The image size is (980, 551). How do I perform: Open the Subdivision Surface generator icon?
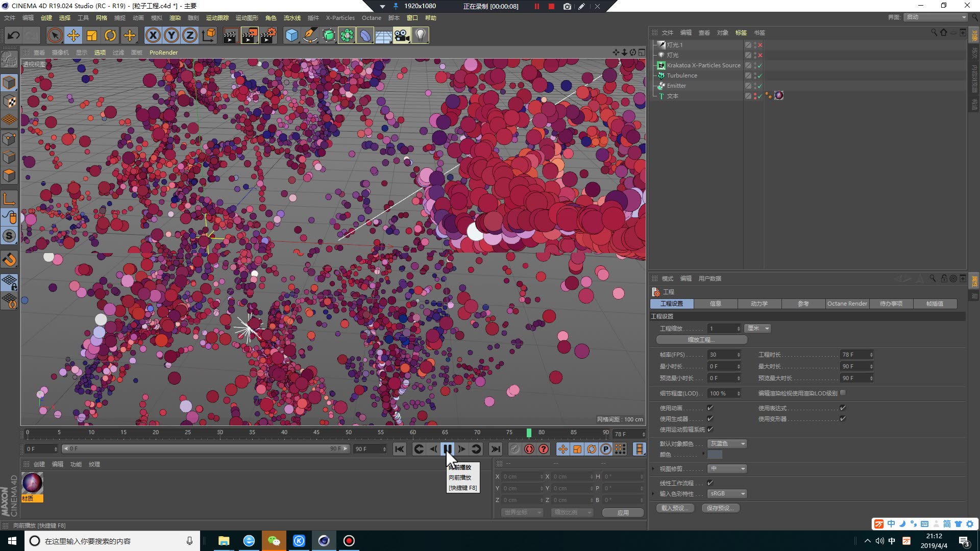pos(329,35)
